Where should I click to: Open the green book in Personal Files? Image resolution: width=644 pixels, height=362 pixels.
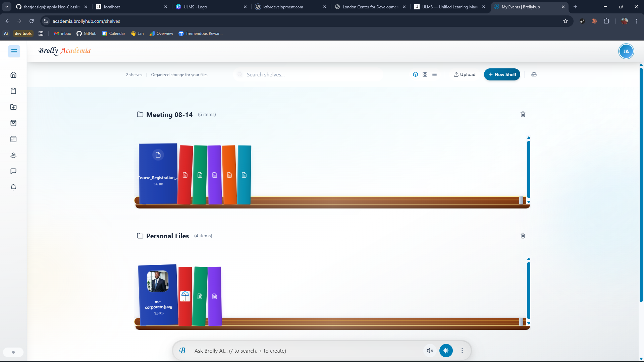pyautogui.click(x=200, y=296)
